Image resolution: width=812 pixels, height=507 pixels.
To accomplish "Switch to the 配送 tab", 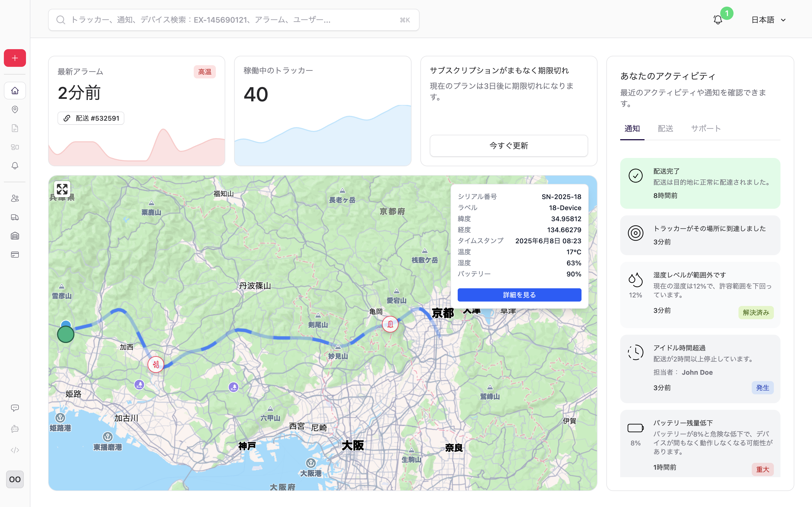I will (x=665, y=128).
